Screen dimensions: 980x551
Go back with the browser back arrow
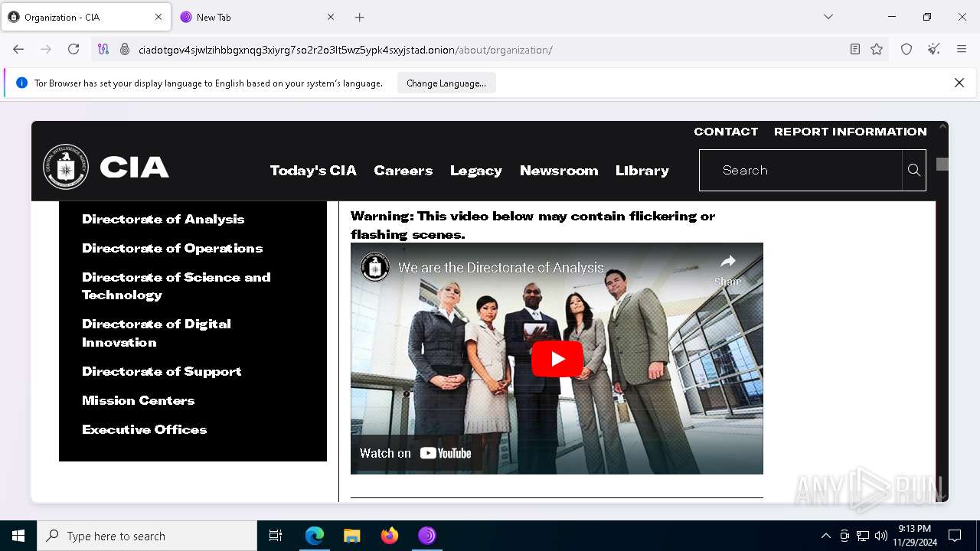[18, 49]
